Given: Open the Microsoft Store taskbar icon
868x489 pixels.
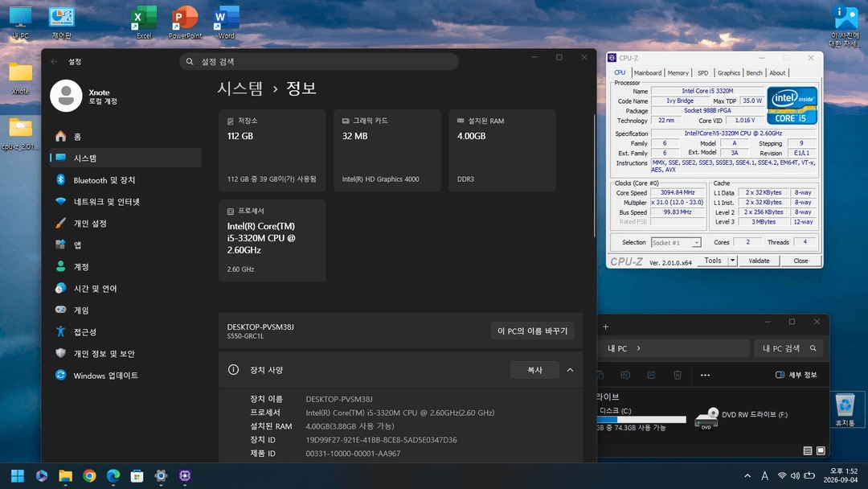Looking at the screenshot, I should (x=137, y=475).
